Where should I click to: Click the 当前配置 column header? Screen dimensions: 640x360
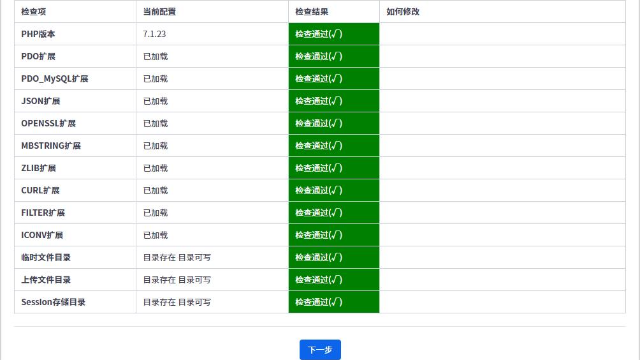[159, 11]
